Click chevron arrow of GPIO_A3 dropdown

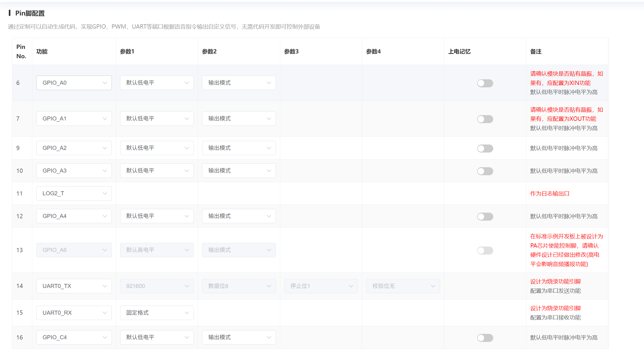point(105,171)
